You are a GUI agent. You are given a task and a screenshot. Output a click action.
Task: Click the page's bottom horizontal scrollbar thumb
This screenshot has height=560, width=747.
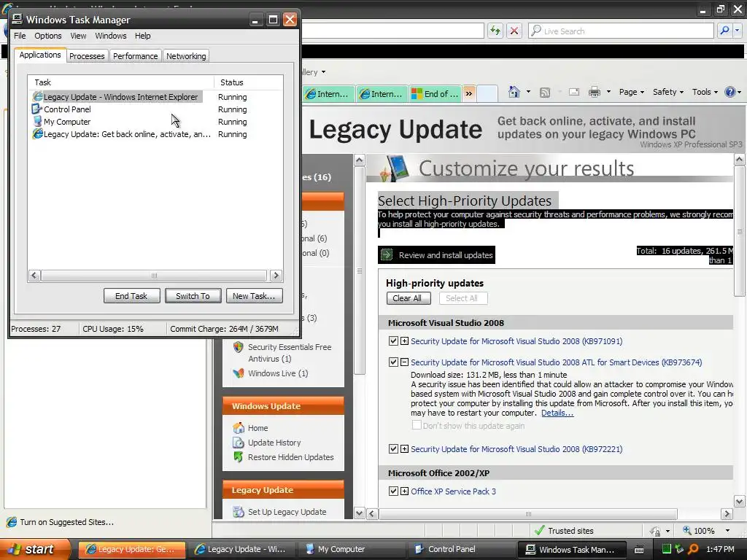(528, 514)
